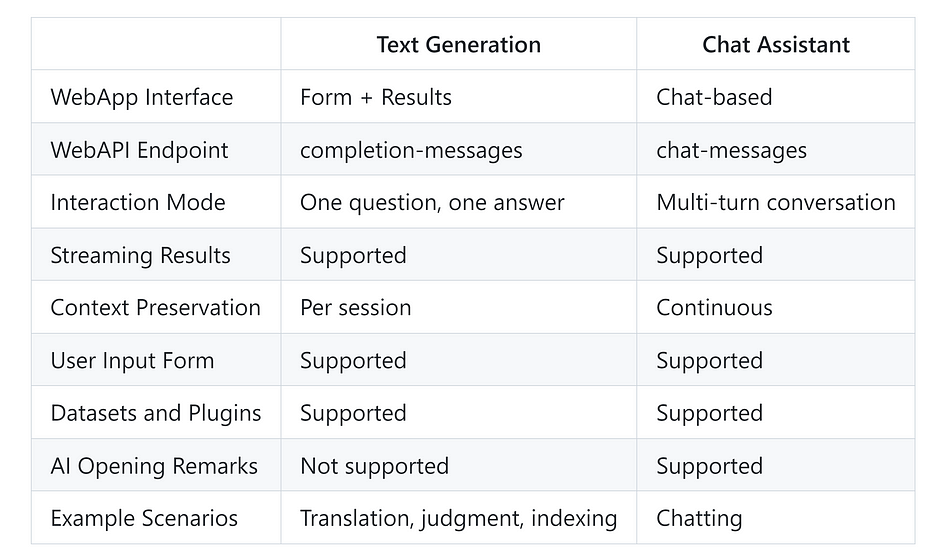945x558 pixels.
Task: Click 'Translation, judgment, indexing' cell
Action: pyautogui.click(x=458, y=519)
